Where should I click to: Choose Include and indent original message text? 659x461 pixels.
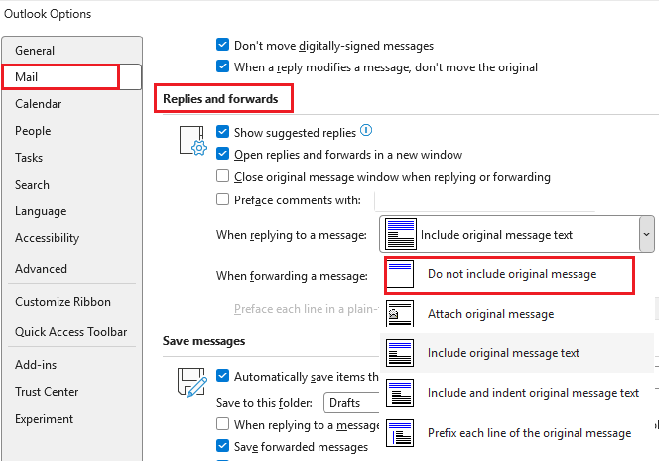(x=517, y=393)
